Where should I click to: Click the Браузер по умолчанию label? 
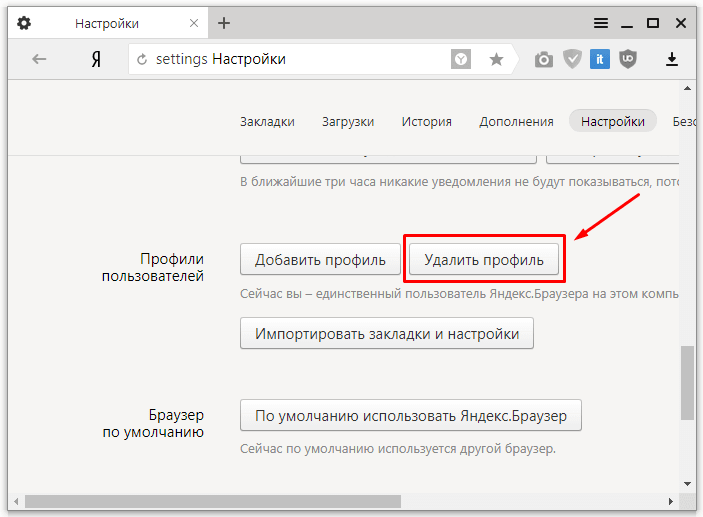153,423
